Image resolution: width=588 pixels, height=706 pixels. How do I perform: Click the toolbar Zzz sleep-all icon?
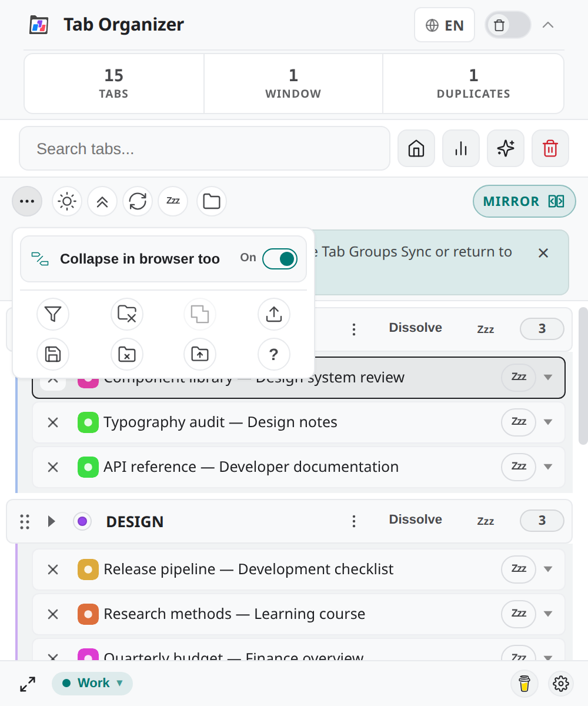pyautogui.click(x=173, y=202)
